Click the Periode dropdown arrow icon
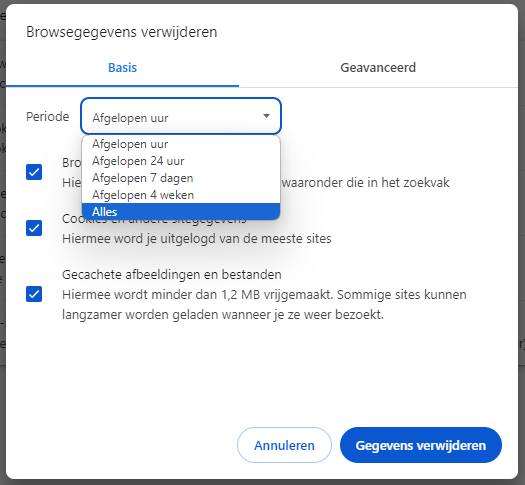 (x=266, y=116)
